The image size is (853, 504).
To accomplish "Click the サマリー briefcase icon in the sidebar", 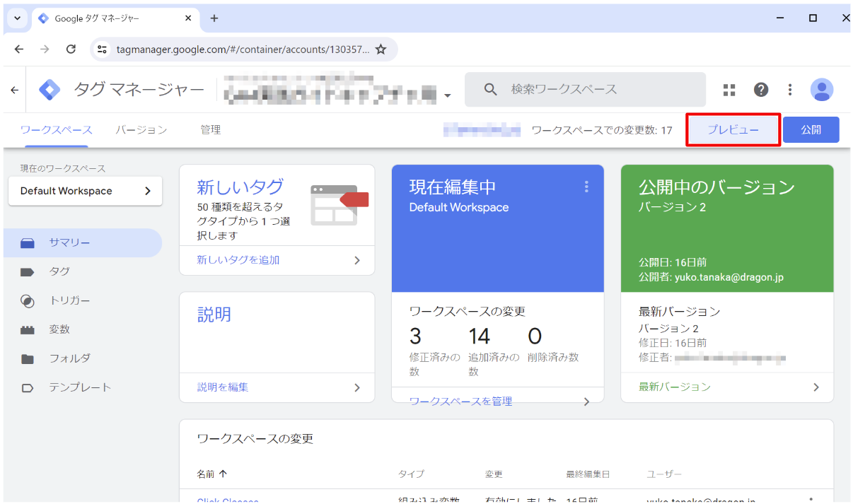I will click(28, 243).
